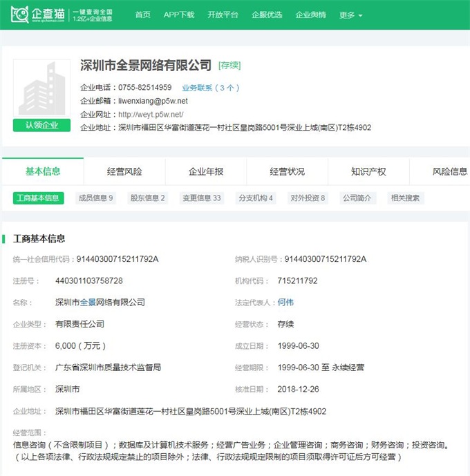
Task: Select the 经营状况 tab
Action: click(x=287, y=171)
